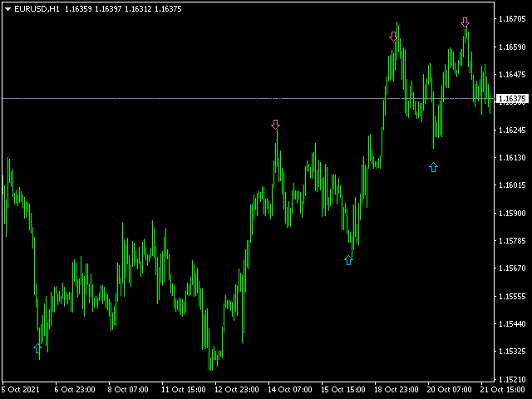This screenshot has height=399, width=532.
Task: Select the highlighted 1.16375 price tag on the axis
Action: 512,99
